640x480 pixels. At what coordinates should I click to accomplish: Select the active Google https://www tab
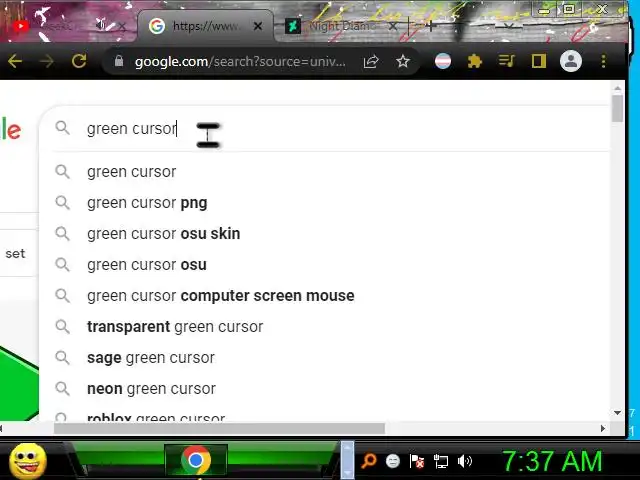click(x=206, y=26)
